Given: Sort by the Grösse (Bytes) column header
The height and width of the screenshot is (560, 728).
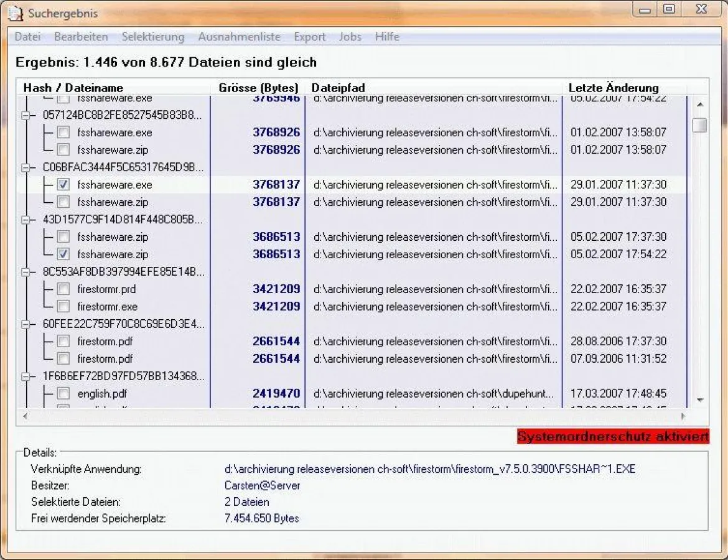Looking at the screenshot, I should [258, 88].
